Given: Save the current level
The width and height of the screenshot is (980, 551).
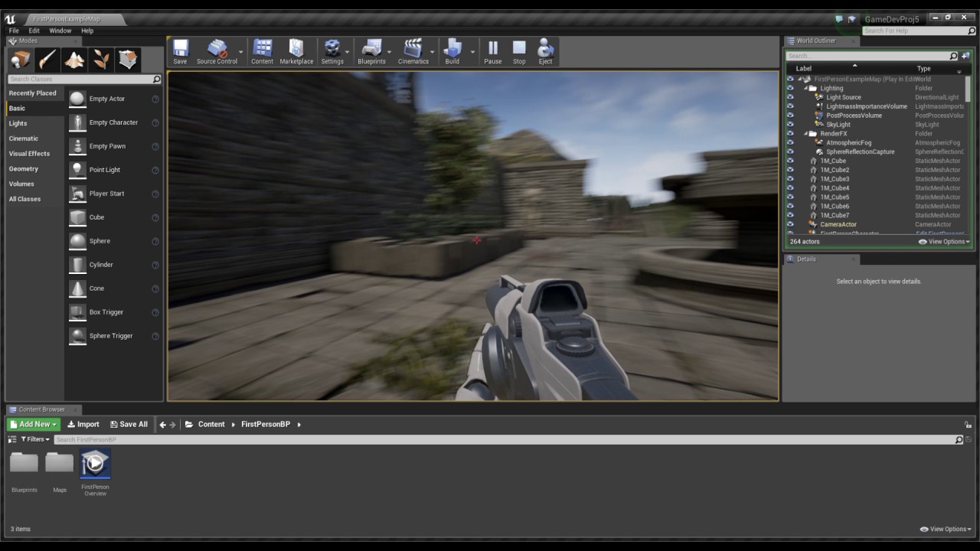Looking at the screenshot, I should pos(180,51).
